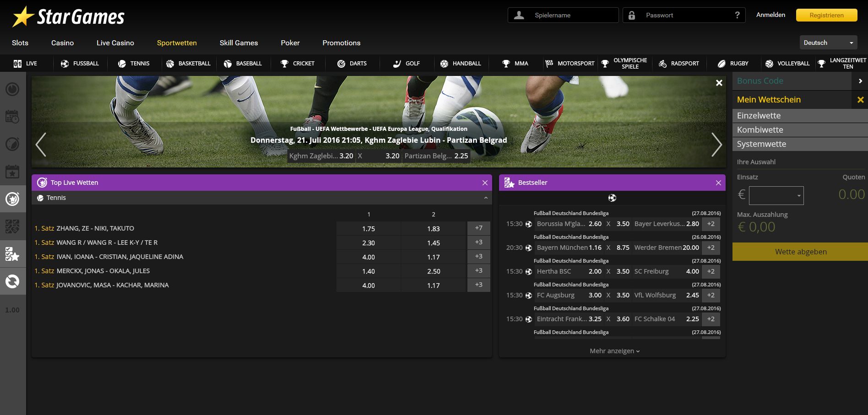Select the Darts sport category
Screen dimensions: 868x415
[x=352, y=64]
